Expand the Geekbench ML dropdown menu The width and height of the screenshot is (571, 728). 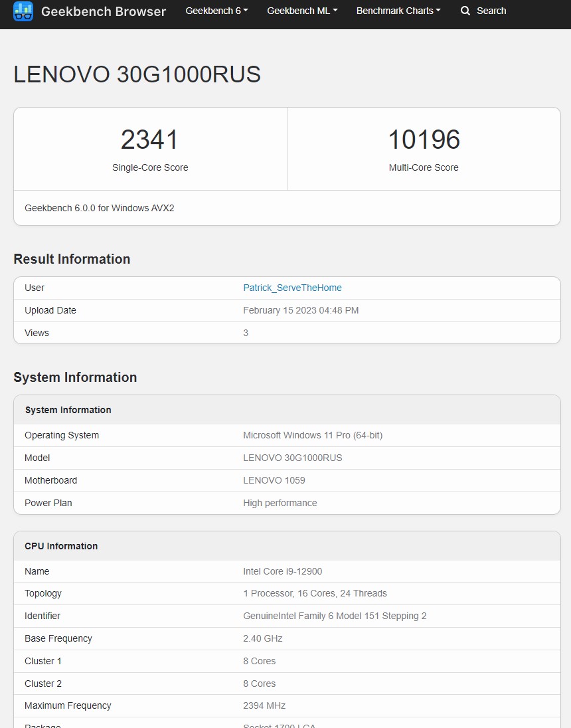pyautogui.click(x=302, y=11)
